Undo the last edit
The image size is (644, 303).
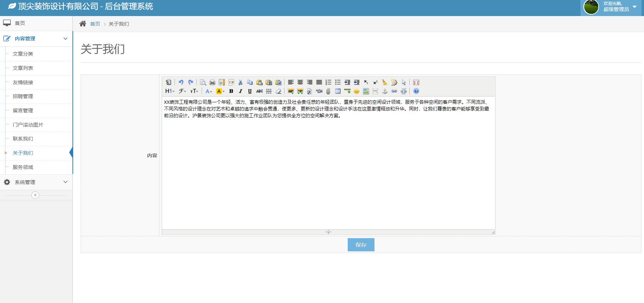coord(181,82)
